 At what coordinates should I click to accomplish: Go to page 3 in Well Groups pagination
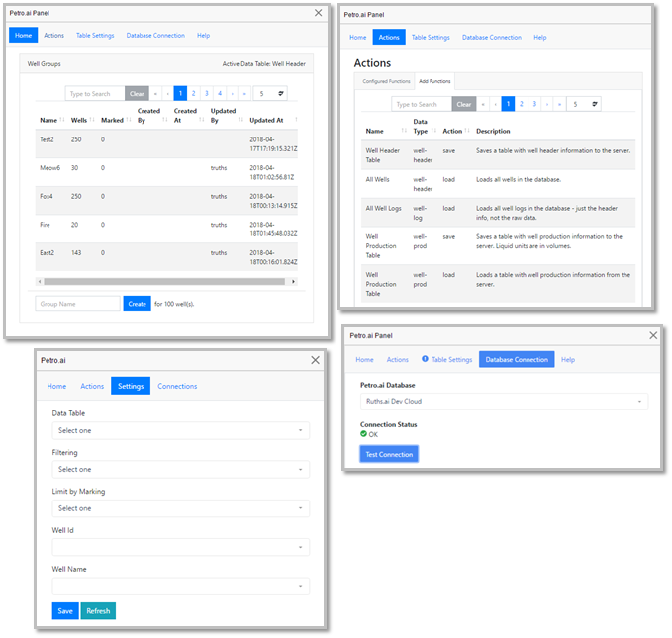[x=207, y=93]
